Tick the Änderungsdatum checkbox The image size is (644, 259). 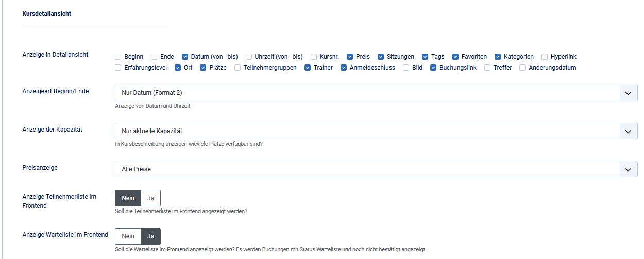click(522, 68)
